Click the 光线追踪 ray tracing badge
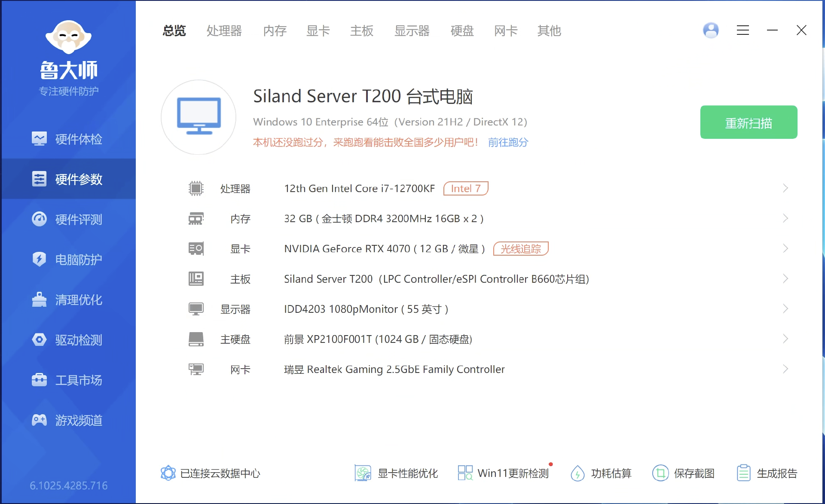 coord(521,248)
